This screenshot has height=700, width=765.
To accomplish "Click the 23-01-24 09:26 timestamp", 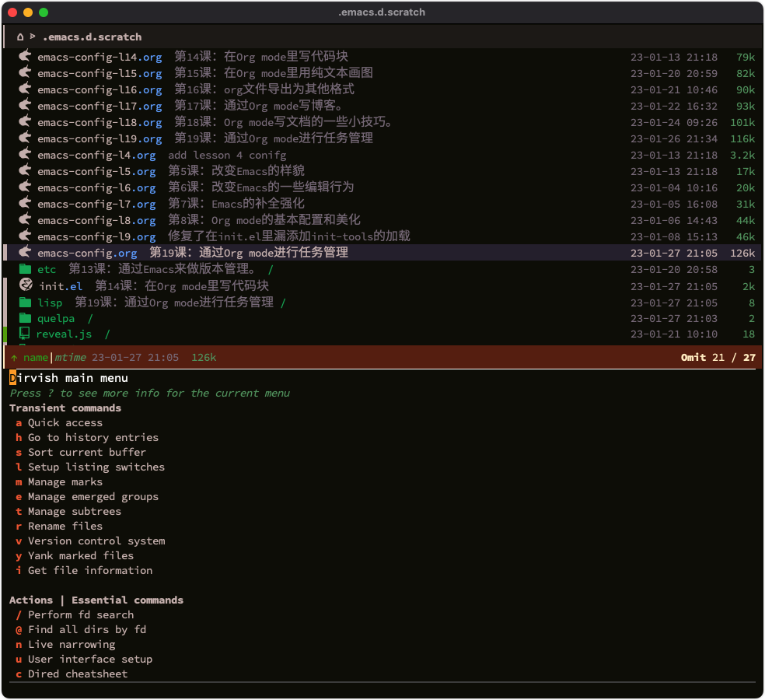I will click(674, 123).
